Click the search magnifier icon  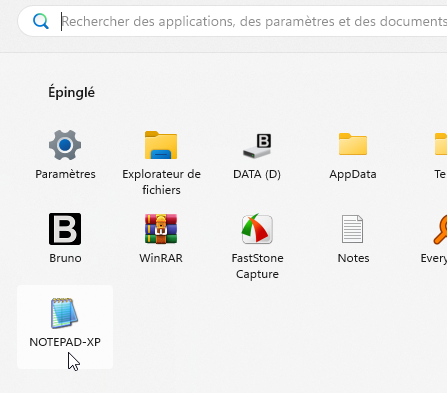coord(41,21)
